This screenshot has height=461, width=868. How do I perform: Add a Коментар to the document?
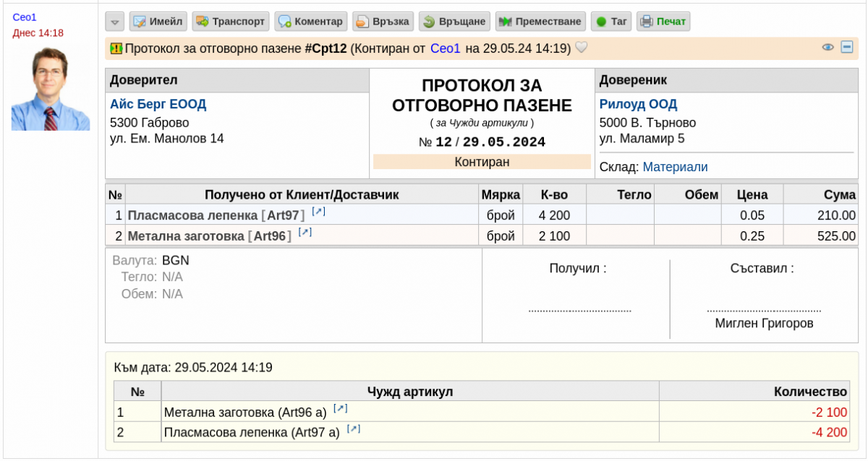[310, 22]
